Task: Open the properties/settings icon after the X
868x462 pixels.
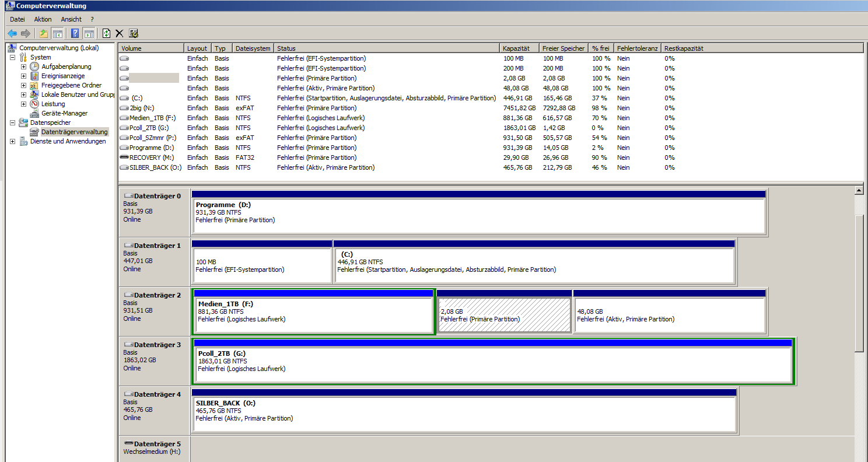Action: click(134, 33)
